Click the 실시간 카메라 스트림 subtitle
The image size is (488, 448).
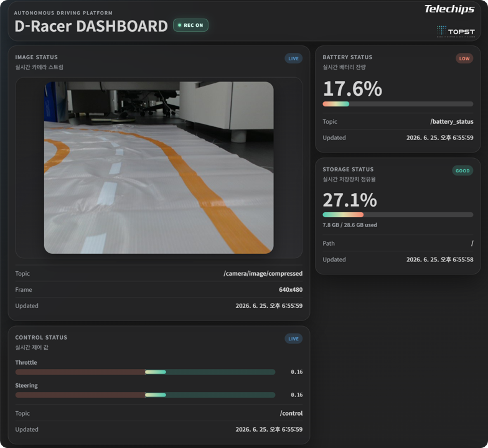click(x=39, y=67)
